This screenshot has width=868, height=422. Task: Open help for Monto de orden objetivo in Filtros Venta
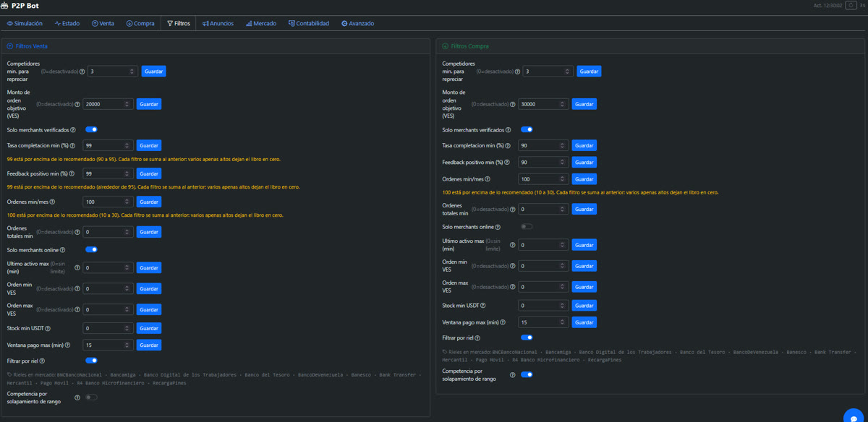point(77,104)
